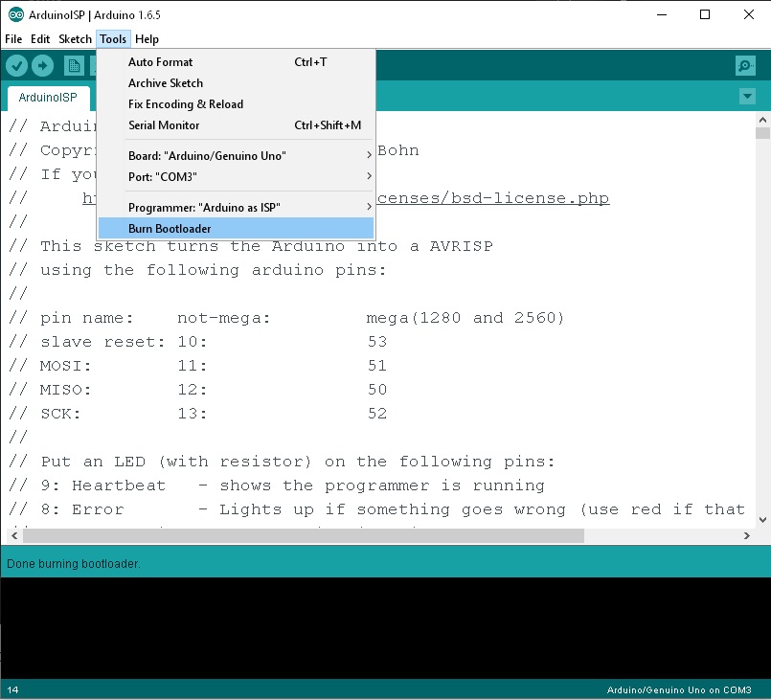Screen dimensions: 771x700
Task: Click the Upload arrow icon
Action: (43, 65)
